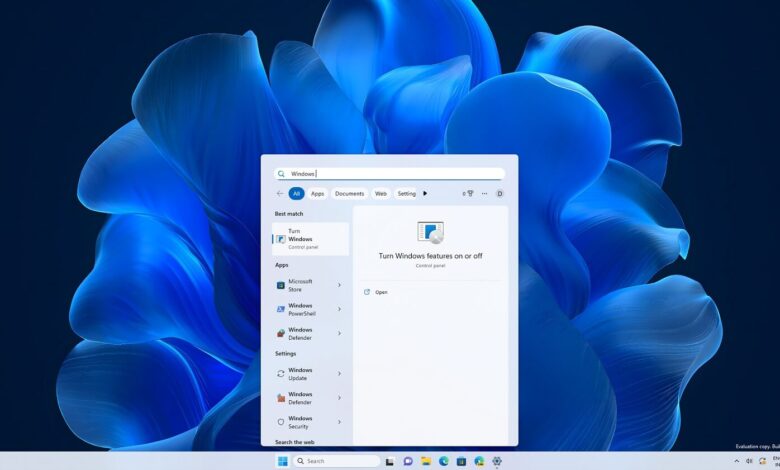
Task: Show more filter tabs with arrow
Action: click(425, 194)
